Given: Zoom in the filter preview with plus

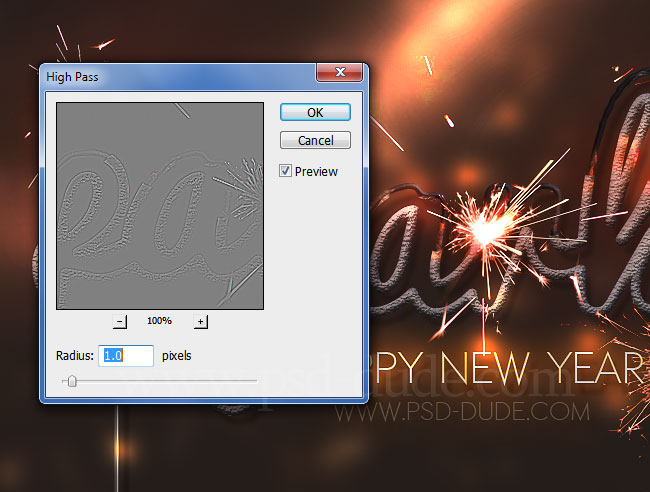Looking at the screenshot, I should [x=201, y=321].
